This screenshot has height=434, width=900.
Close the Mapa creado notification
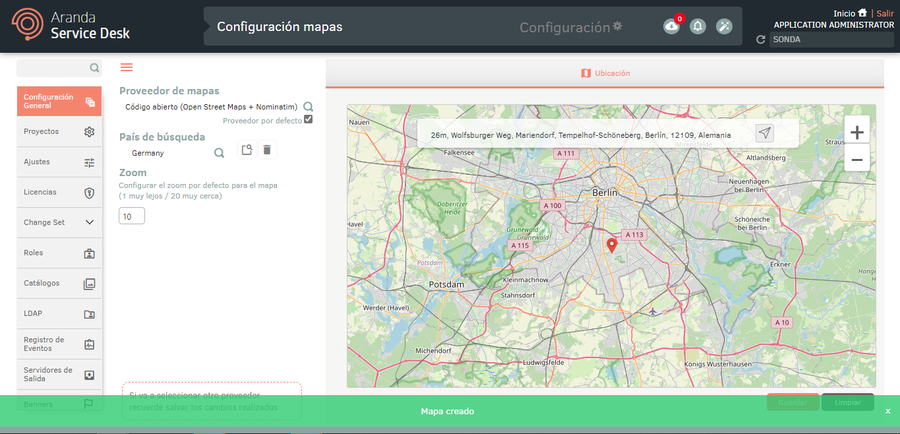coord(887,411)
